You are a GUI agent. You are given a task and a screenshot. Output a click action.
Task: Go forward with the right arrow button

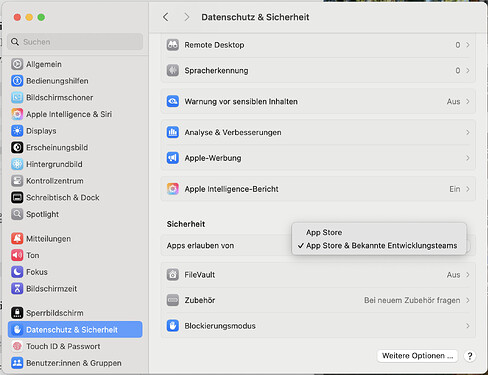(x=187, y=17)
